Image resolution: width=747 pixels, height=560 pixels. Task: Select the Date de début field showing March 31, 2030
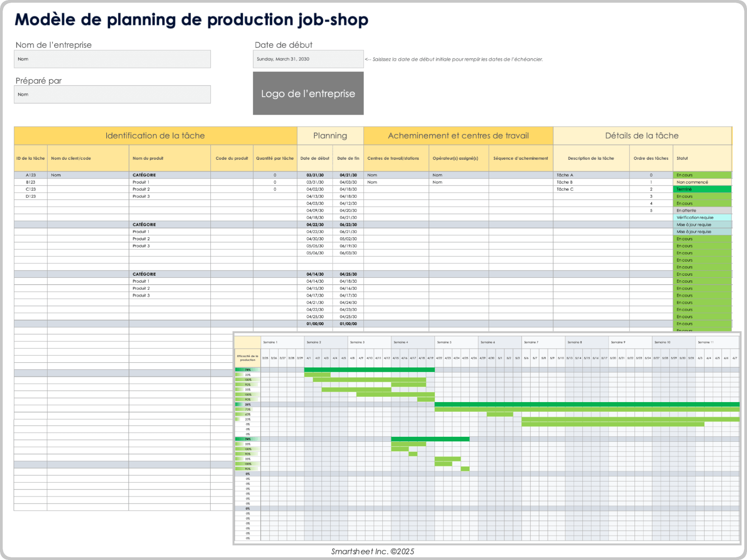coord(308,59)
